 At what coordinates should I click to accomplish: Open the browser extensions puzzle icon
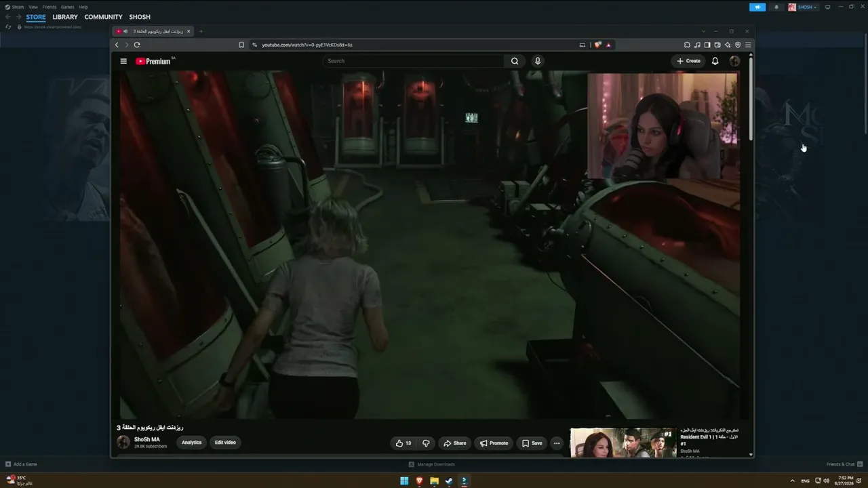pyautogui.click(x=687, y=45)
